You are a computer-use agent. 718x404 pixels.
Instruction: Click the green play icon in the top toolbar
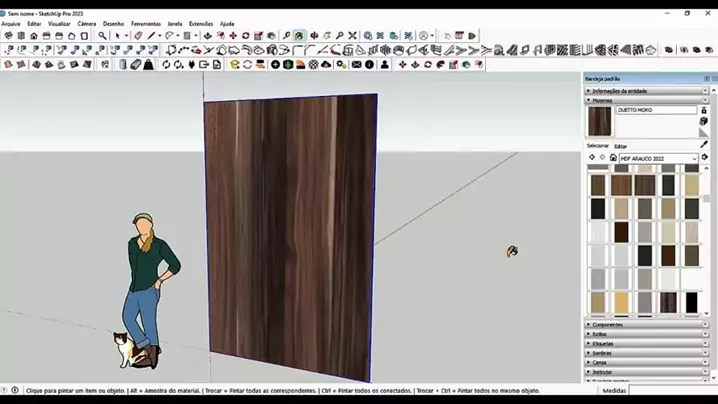click(472, 36)
